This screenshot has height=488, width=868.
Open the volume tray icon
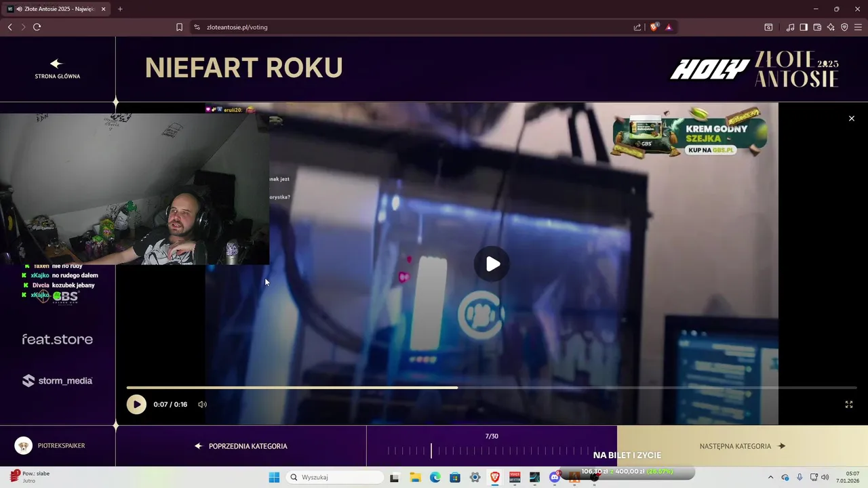[825, 477]
